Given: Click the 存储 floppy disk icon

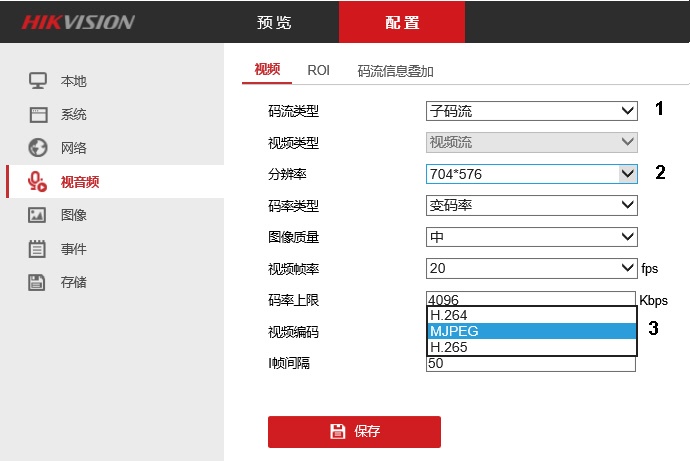Looking at the screenshot, I should [x=38, y=282].
